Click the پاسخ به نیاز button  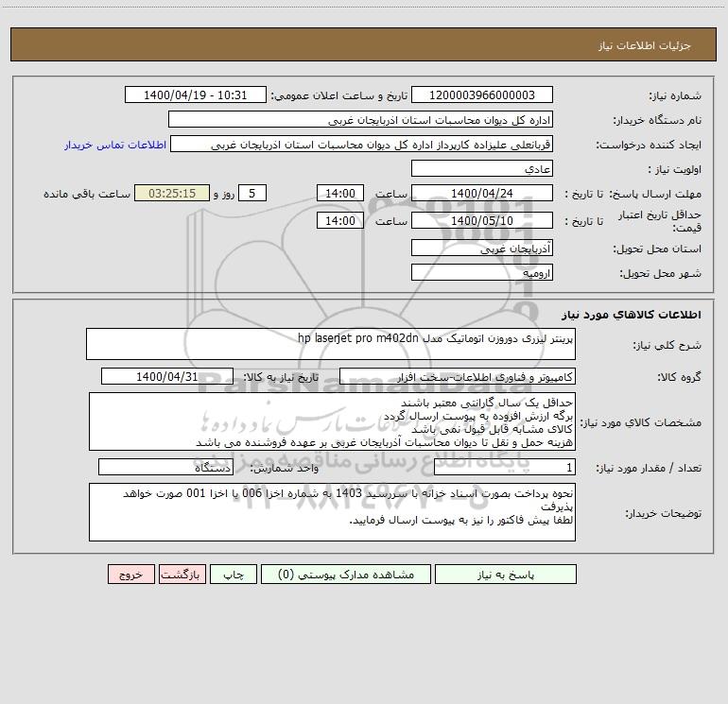click(x=506, y=575)
